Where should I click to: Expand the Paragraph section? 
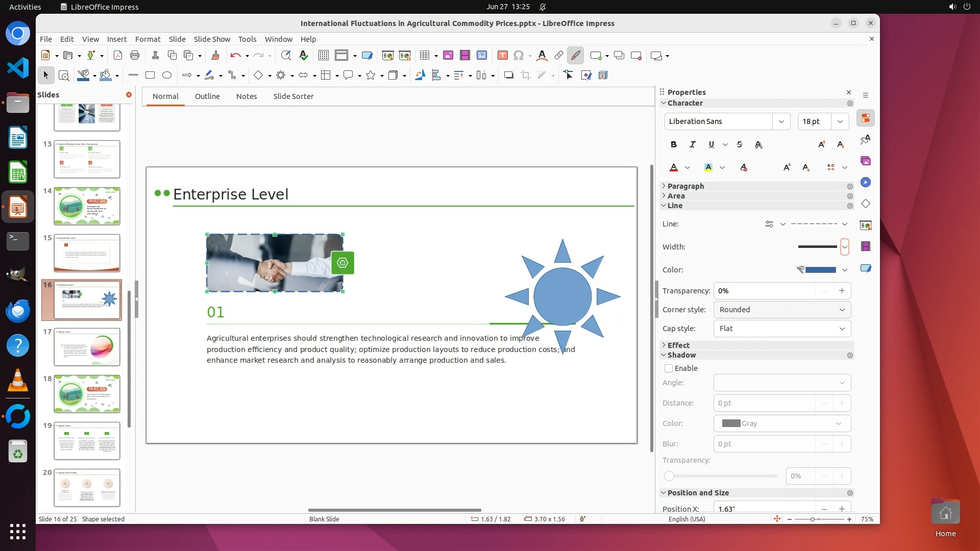pos(685,186)
